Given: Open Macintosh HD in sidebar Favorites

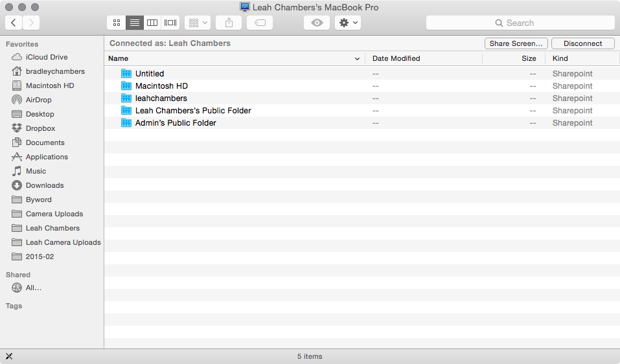Looking at the screenshot, I should [x=49, y=85].
